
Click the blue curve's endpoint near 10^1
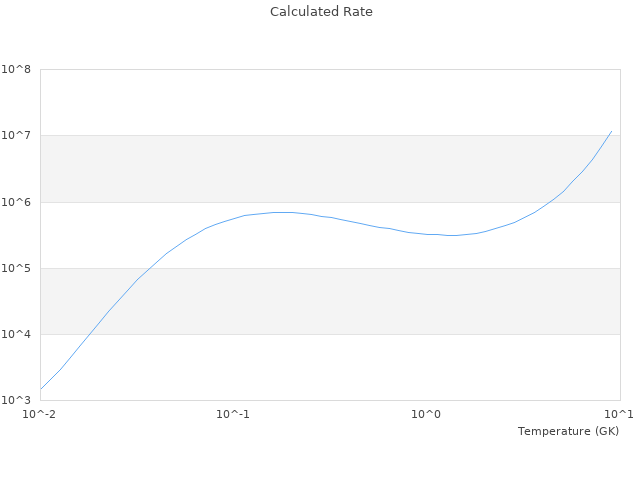(611, 131)
